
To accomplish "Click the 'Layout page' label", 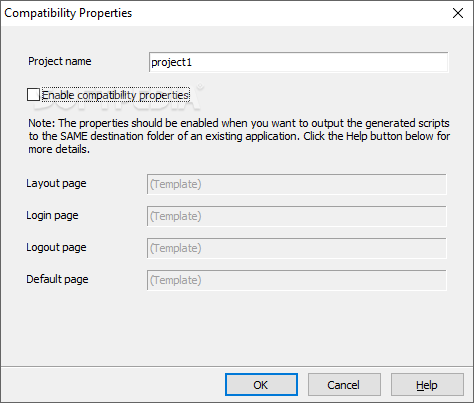I will [56, 183].
